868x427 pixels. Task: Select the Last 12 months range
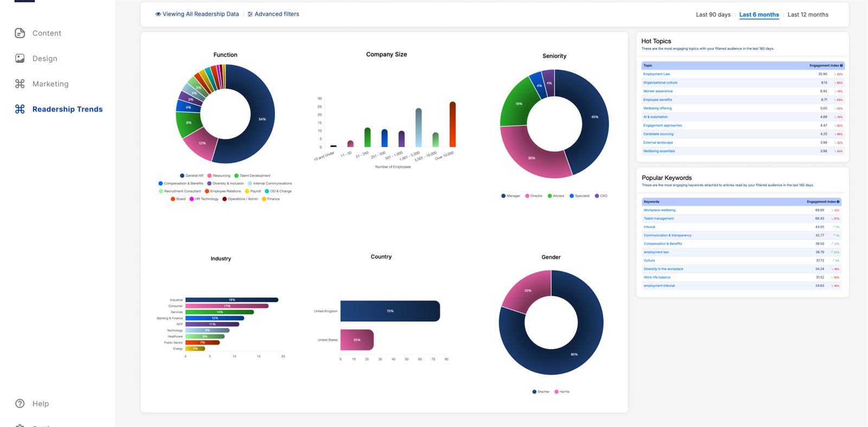tap(808, 15)
